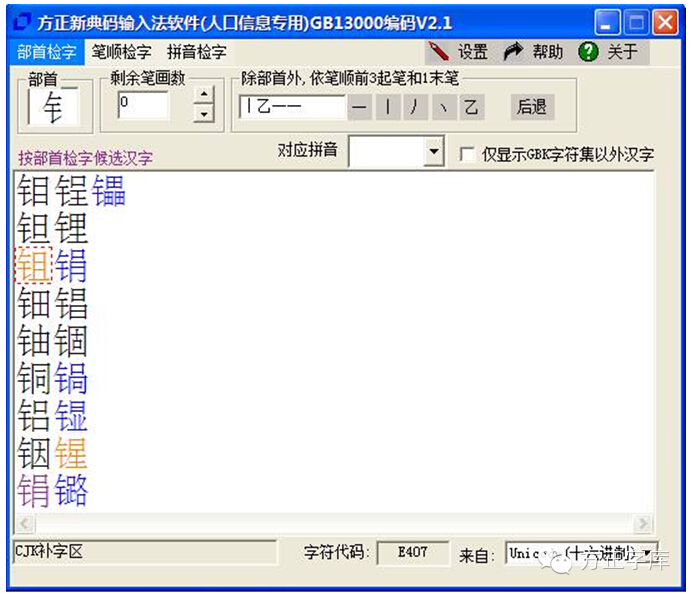
Task: Decrease 剩余笔画数 with the down arrow
Action: pos(204,113)
